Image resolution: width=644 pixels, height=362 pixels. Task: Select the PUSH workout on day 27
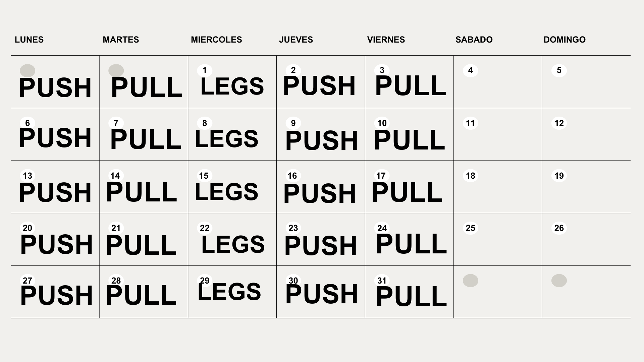pyautogui.click(x=56, y=296)
